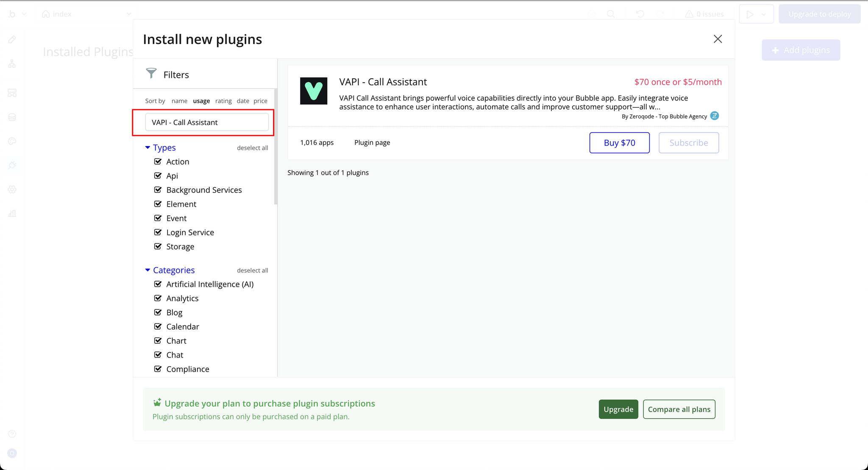The image size is (868, 470).
Task: Uncheck the Analytics category
Action: point(158,298)
